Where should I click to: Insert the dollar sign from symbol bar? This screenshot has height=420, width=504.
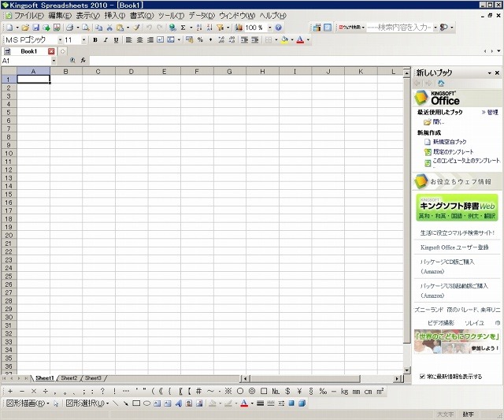click(x=287, y=392)
